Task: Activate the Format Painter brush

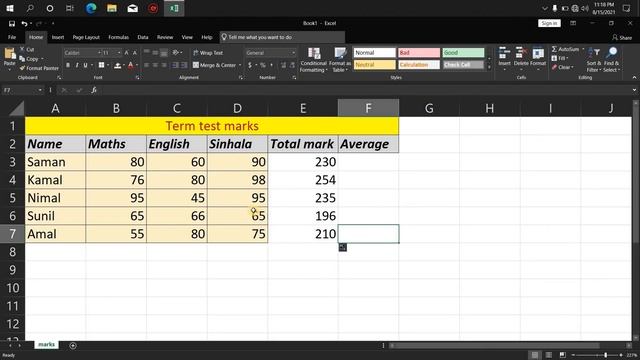Action: point(39,68)
